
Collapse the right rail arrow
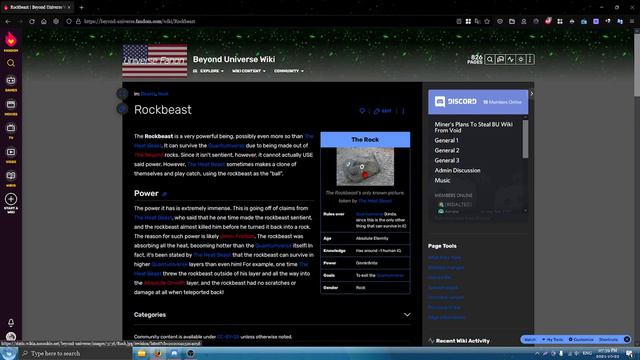[x=531, y=93]
